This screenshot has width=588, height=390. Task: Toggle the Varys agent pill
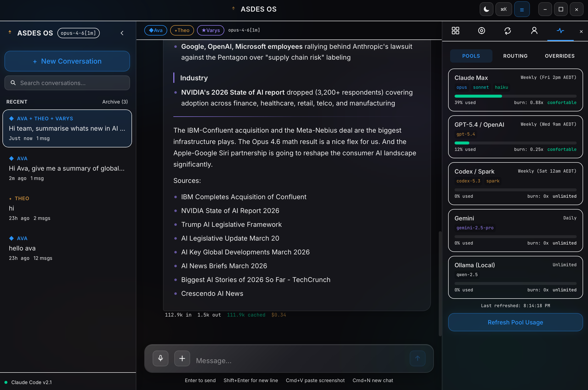(x=211, y=30)
